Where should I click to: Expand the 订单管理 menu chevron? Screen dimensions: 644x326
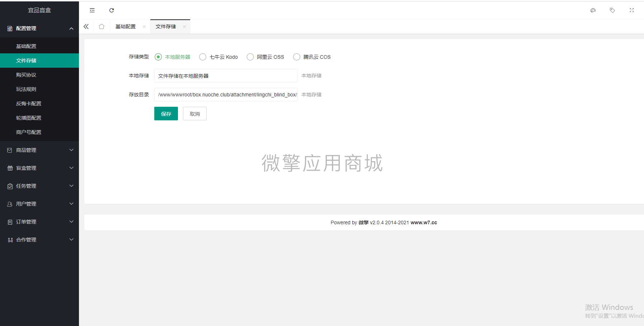coord(71,222)
